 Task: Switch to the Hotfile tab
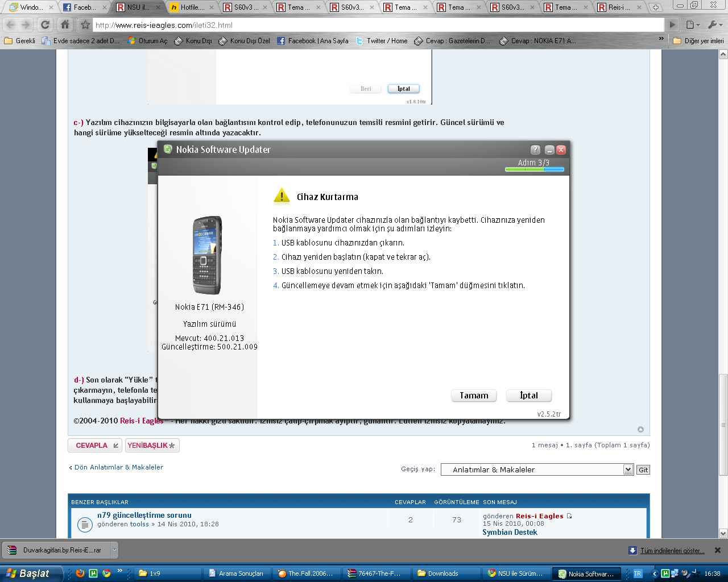pos(192,7)
